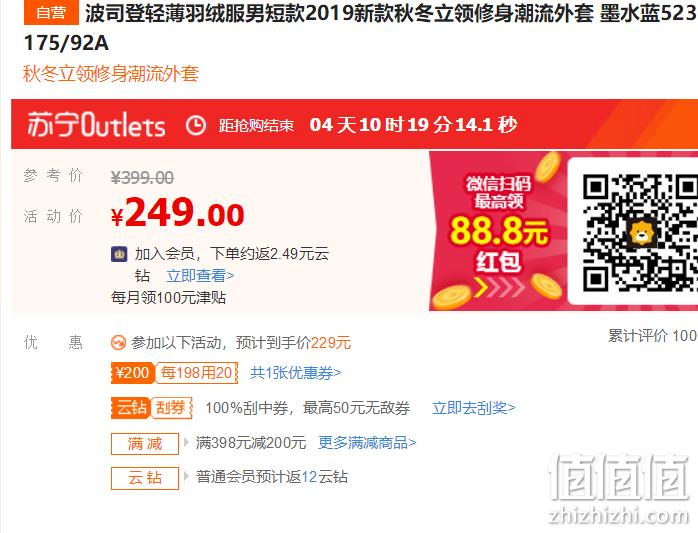
Task: Open the 共1张优惠券 coupon link
Action: coord(296,373)
